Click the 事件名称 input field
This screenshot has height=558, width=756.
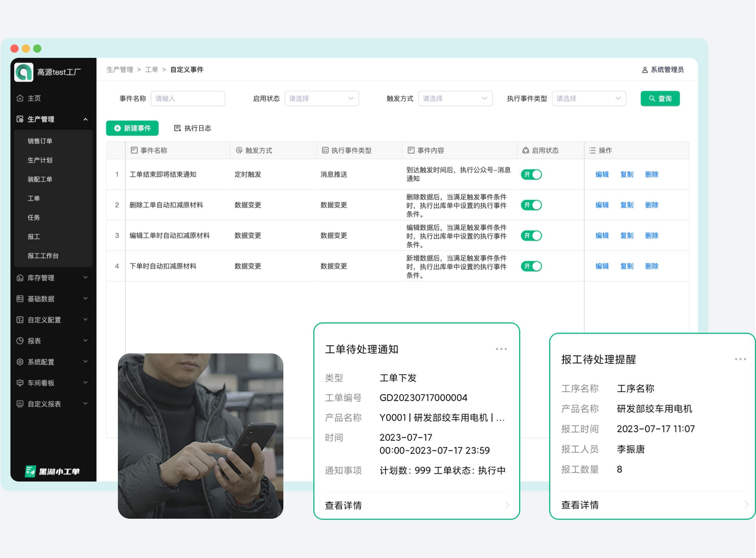[188, 99]
